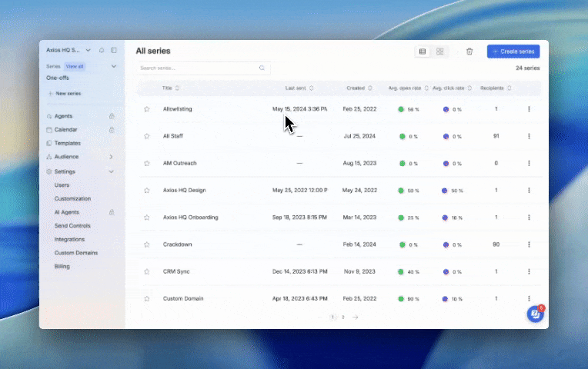Image resolution: width=588 pixels, height=369 pixels.
Task: Favorite the AM Outreach series
Action: pos(147,163)
